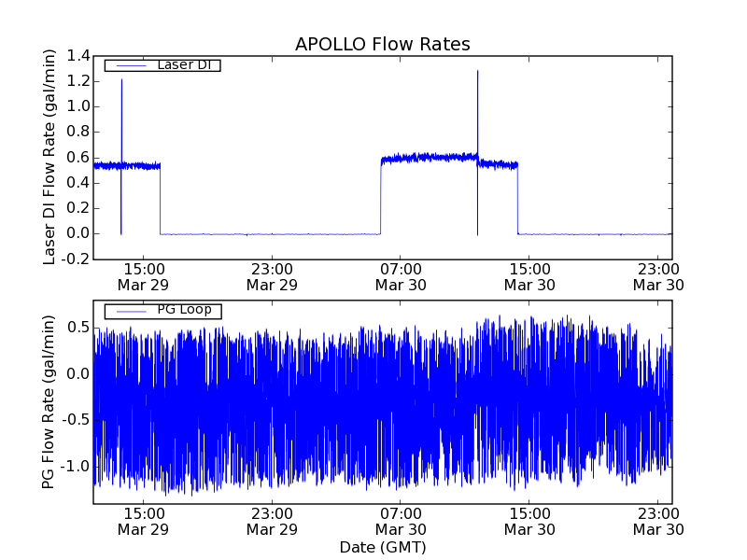
Task: Click "15:00 Mar 30" label under the Laser DI plot
Action: tap(529, 277)
